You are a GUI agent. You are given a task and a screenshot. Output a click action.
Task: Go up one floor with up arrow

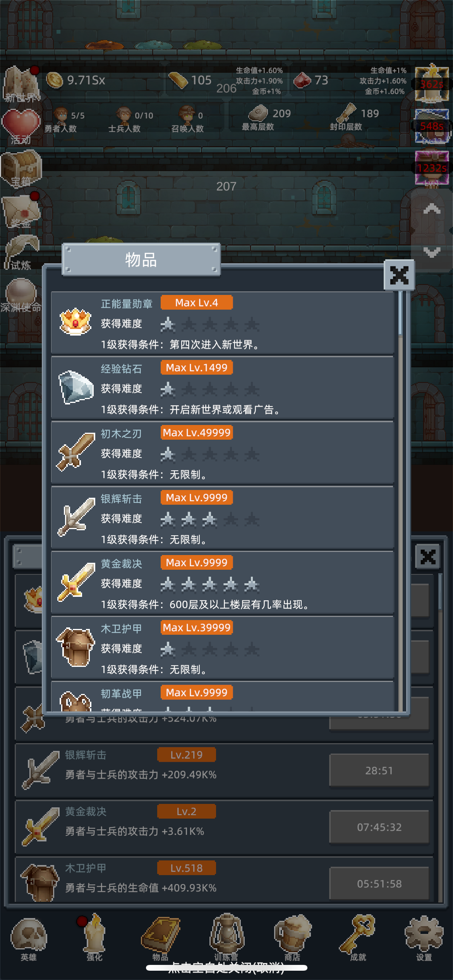432,209
